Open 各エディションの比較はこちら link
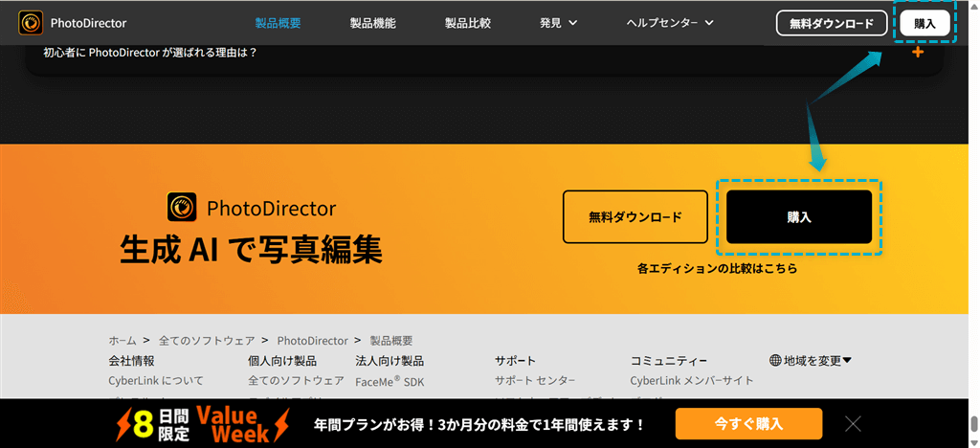The width and height of the screenshot is (980, 448). 718,269
